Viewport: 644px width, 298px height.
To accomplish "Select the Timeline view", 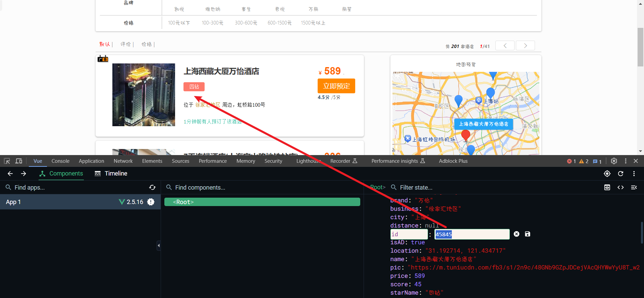I will point(111,173).
